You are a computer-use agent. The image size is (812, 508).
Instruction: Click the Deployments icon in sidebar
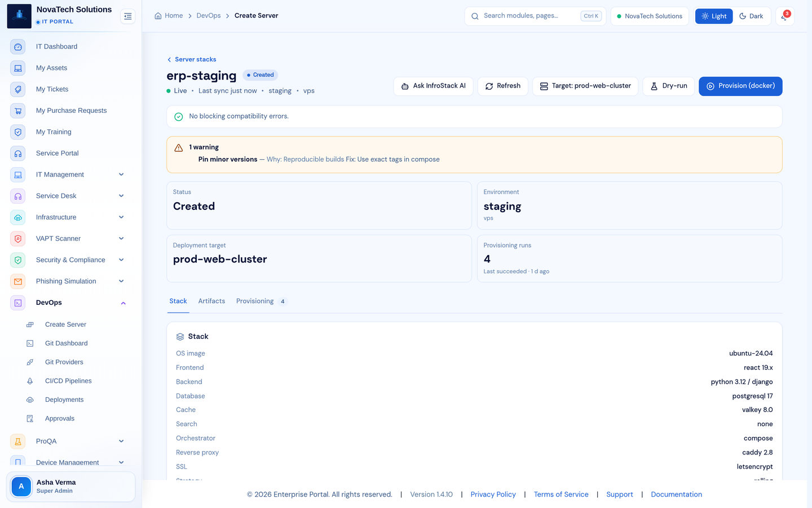coord(30,400)
